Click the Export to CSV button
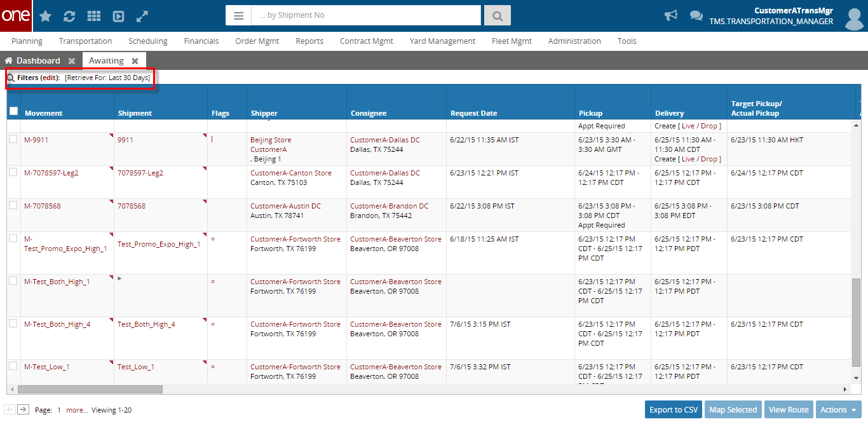The image size is (868, 424). (673, 410)
